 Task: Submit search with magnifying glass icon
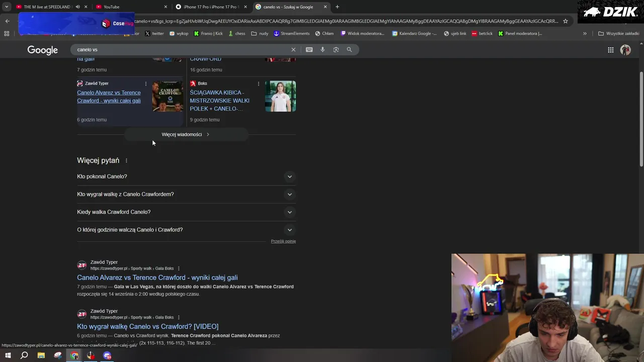click(x=349, y=50)
